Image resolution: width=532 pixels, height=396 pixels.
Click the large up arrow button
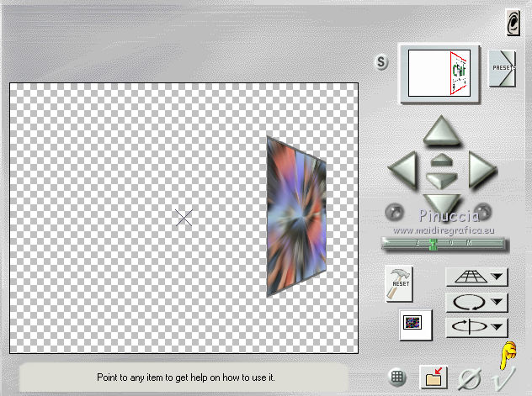(441, 130)
